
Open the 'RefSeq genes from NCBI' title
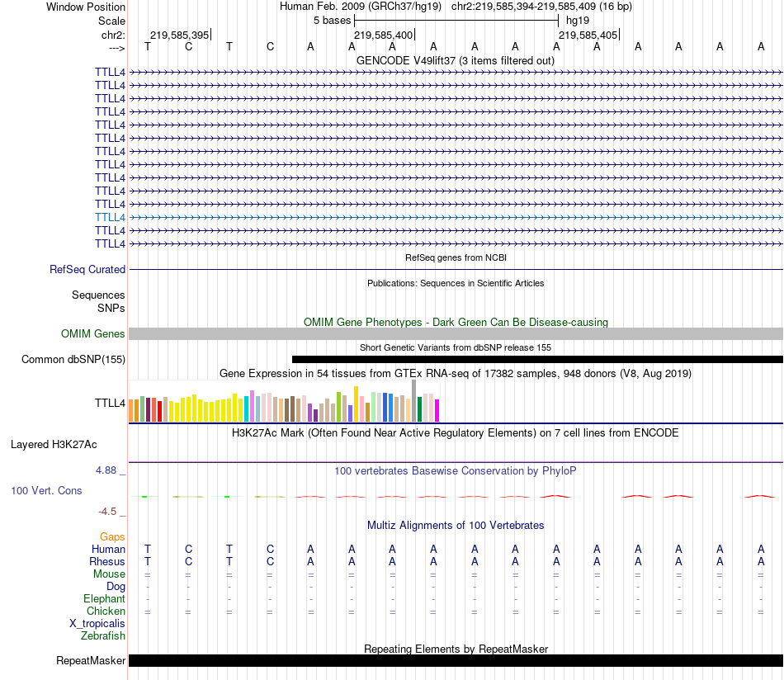click(x=456, y=257)
